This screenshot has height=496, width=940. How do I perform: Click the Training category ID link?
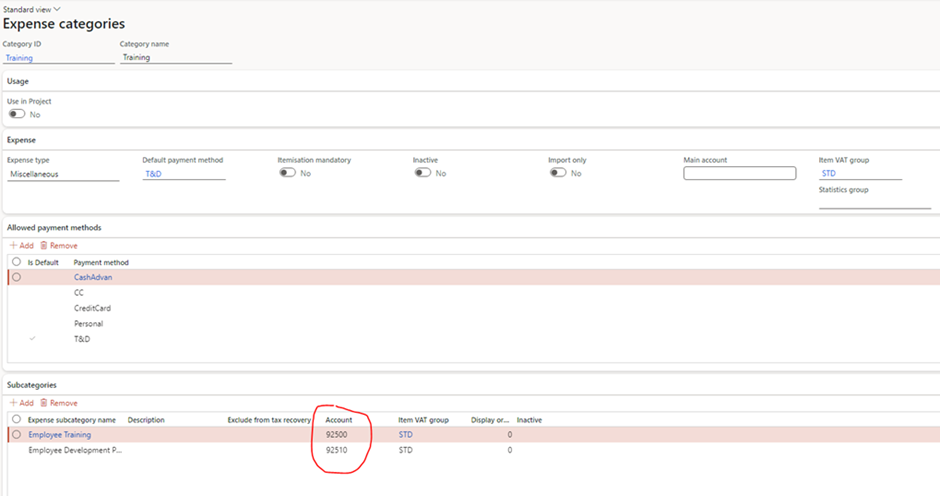19,58
